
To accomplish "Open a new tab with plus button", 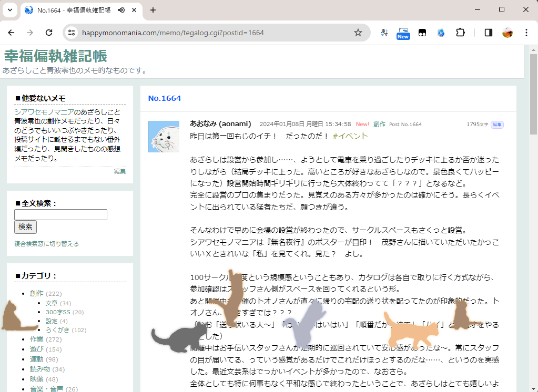I will (x=153, y=10).
